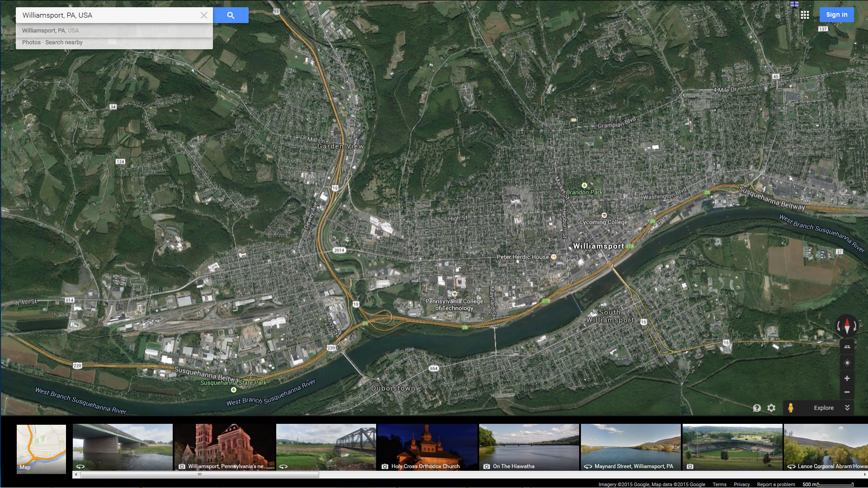This screenshot has width=868, height=488.
Task: Open Photos link under search box
Action: (x=31, y=42)
